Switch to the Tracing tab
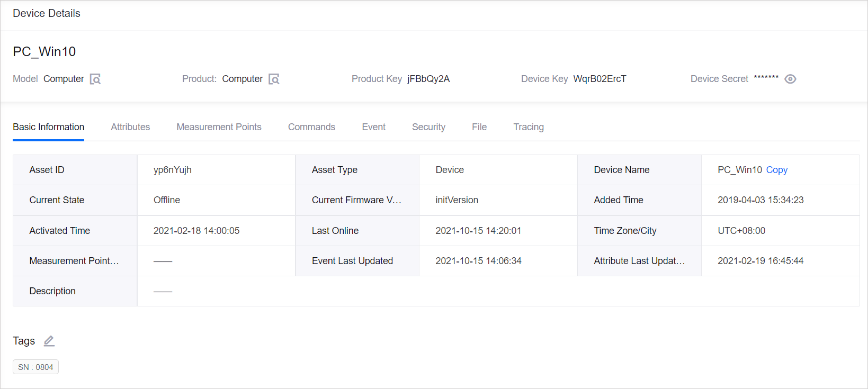 point(529,127)
